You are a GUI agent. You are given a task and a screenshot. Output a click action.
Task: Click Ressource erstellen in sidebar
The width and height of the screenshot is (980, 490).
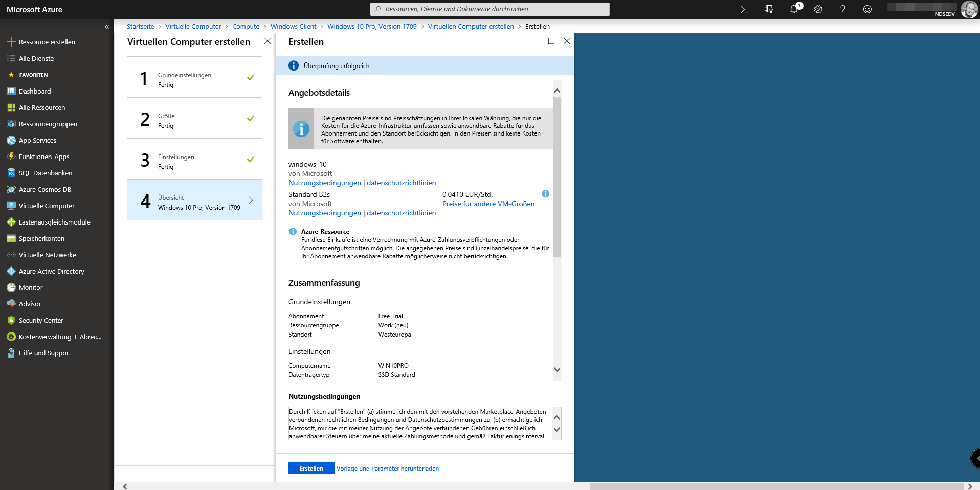pos(47,42)
